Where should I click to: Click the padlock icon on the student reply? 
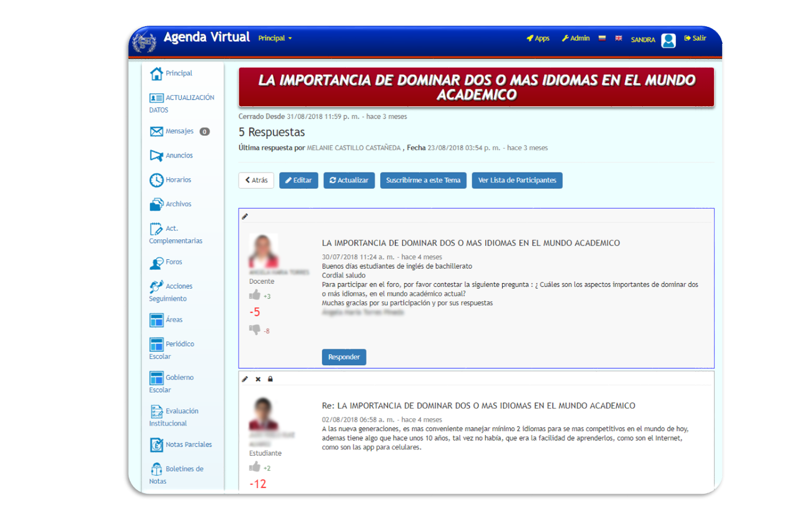[270, 379]
